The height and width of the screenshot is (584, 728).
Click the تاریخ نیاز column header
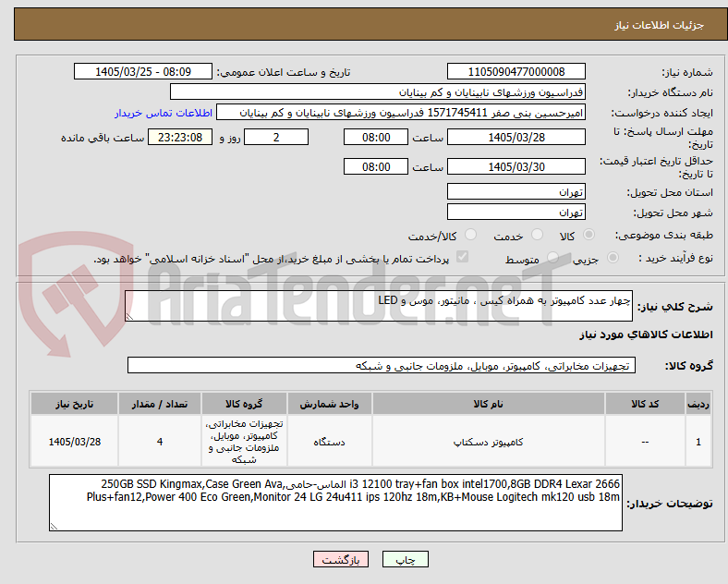pos(74,404)
